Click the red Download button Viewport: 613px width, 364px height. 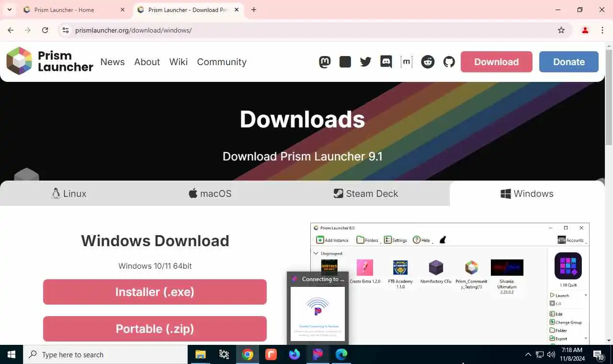pos(497,62)
